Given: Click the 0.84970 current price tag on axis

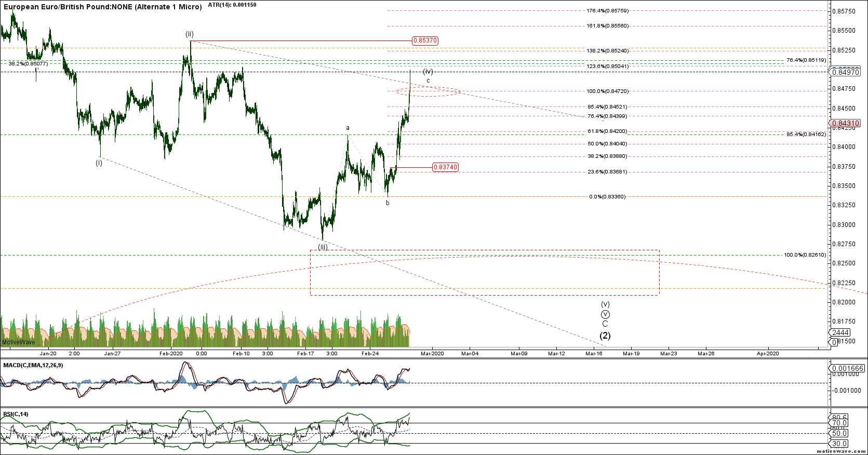Looking at the screenshot, I should [x=845, y=72].
